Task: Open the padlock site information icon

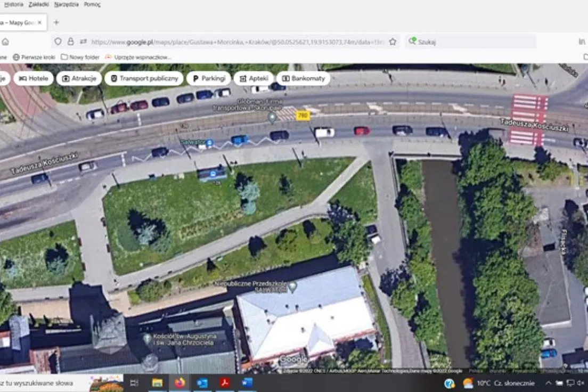Action: click(70, 42)
